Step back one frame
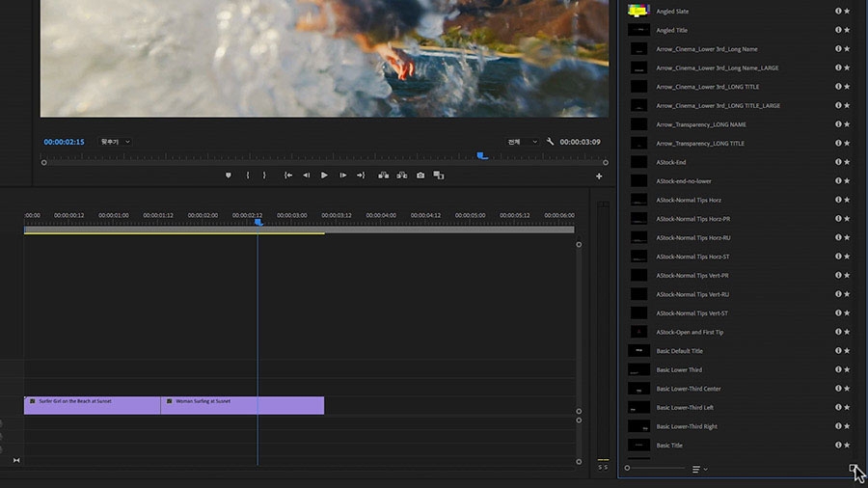This screenshot has width=868, height=488. pyautogui.click(x=306, y=176)
